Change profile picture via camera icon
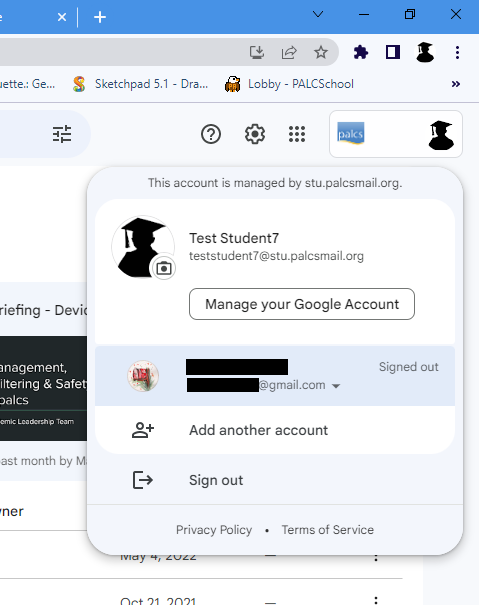The width and height of the screenshot is (479, 605). click(x=164, y=268)
